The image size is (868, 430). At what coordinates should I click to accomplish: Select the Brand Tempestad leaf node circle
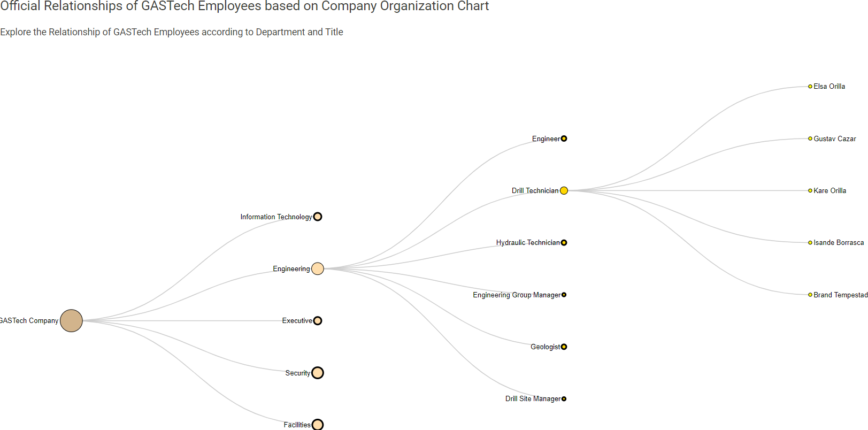tap(810, 295)
